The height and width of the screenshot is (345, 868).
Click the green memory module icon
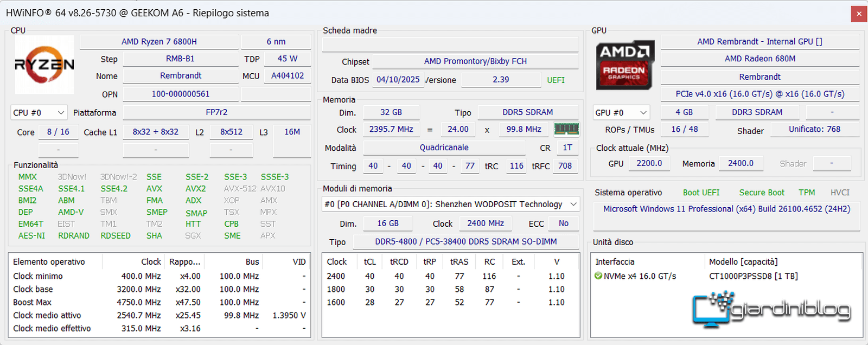pos(566,129)
